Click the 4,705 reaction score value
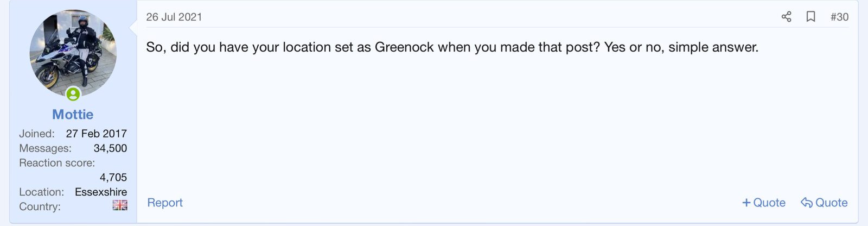868x226 pixels. coord(113,177)
